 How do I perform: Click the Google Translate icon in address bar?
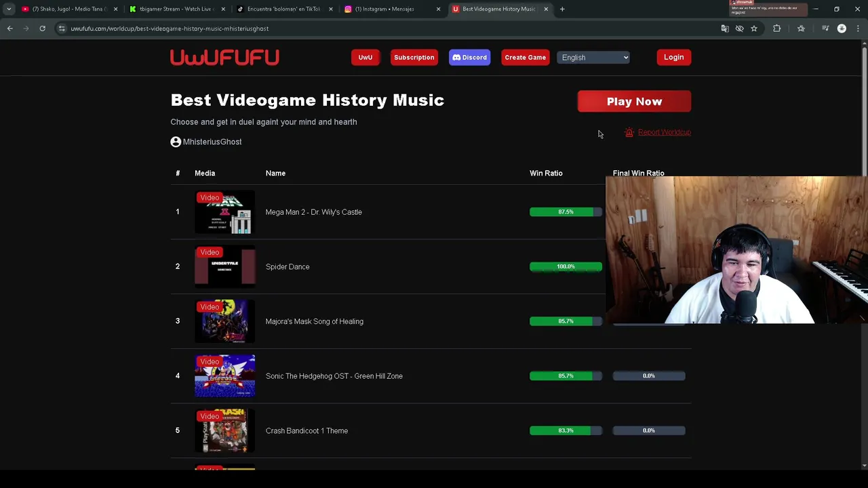725,28
